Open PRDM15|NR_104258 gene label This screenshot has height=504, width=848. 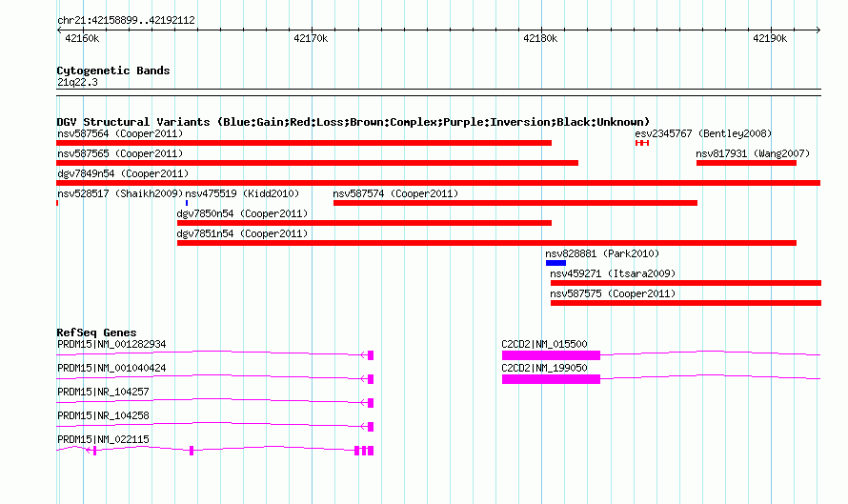point(103,415)
